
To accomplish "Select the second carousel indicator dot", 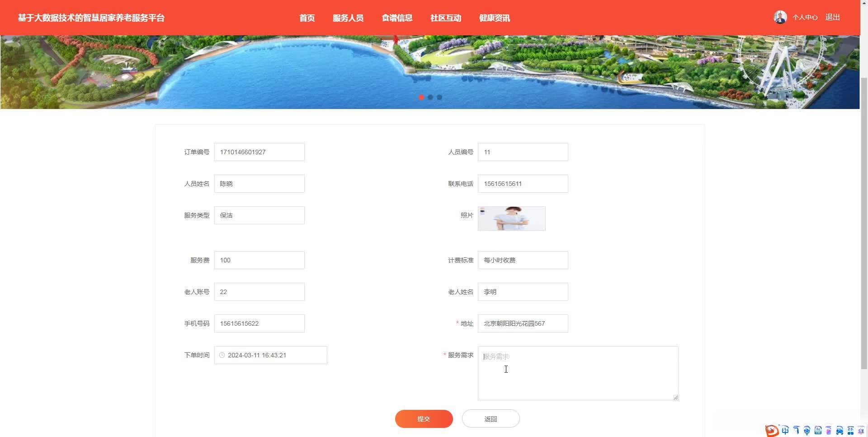I will pyautogui.click(x=430, y=97).
